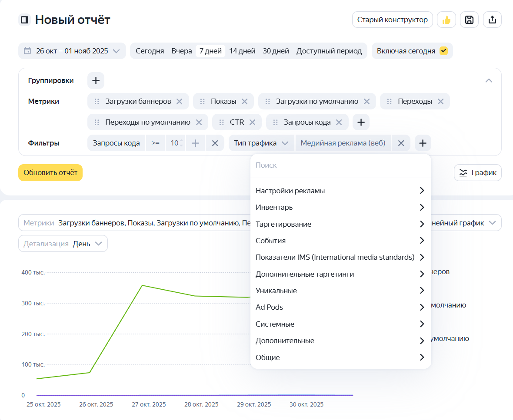This screenshot has width=513, height=420.
Task: Add a new grouping with plus icon
Action: click(96, 80)
